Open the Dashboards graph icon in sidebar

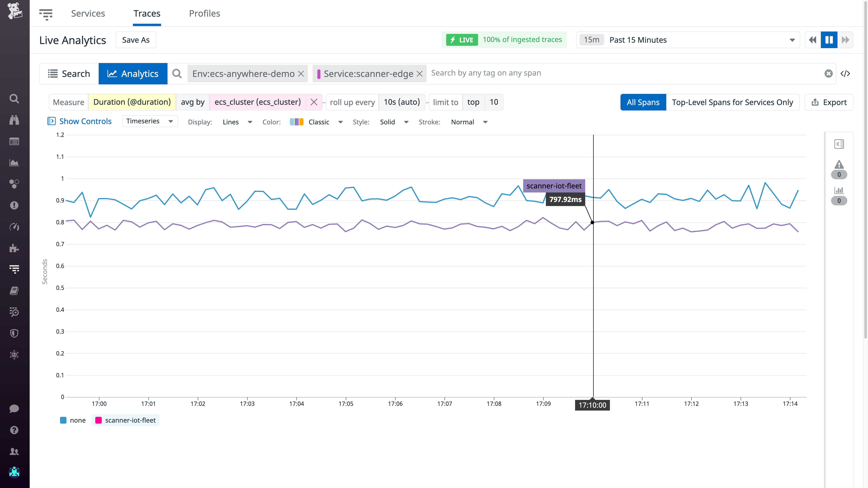[x=14, y=163]
